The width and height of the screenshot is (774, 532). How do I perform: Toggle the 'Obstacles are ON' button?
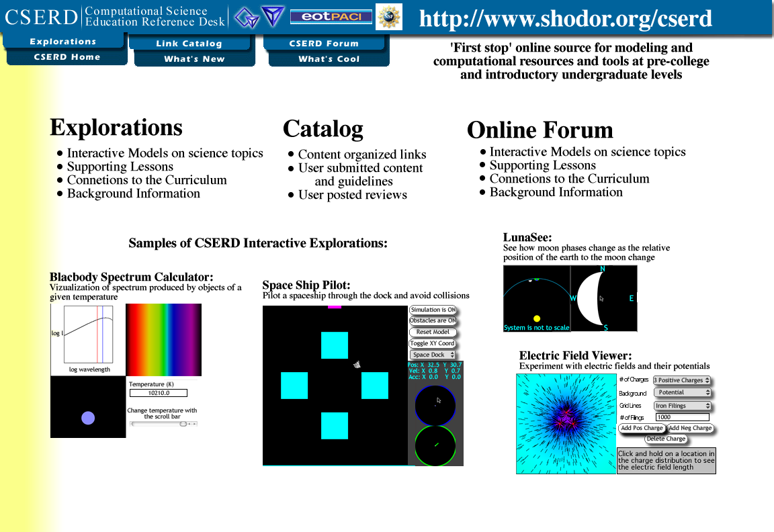point(433,321)
